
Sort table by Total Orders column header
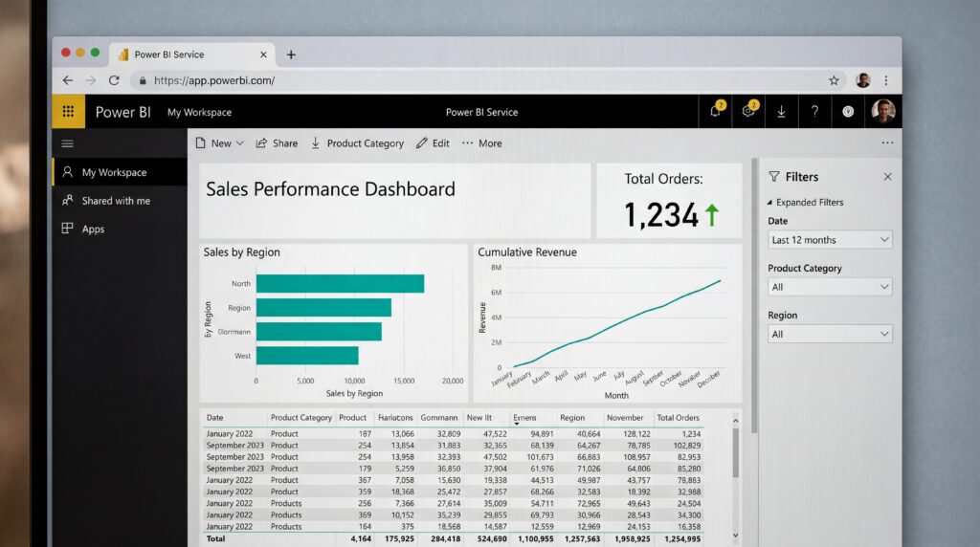coord(679,418)
